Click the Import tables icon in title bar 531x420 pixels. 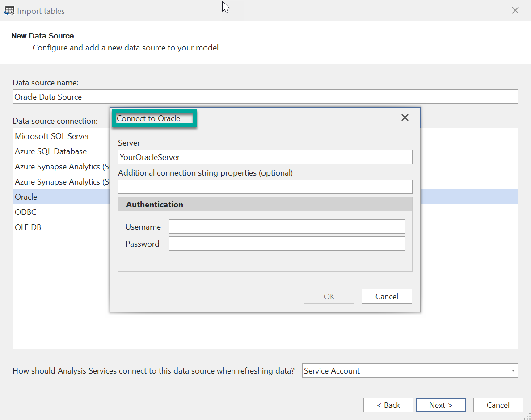[9, 10]
